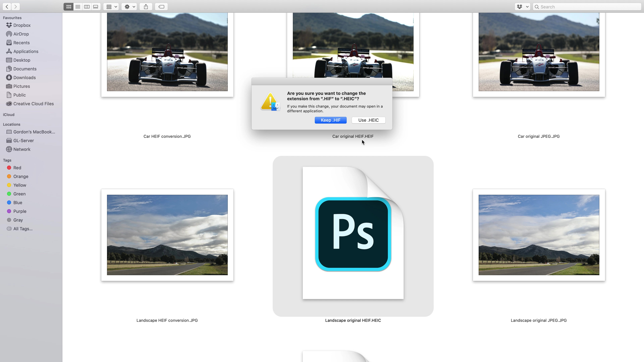Click the Search field
644x362 pixels.
587,7
